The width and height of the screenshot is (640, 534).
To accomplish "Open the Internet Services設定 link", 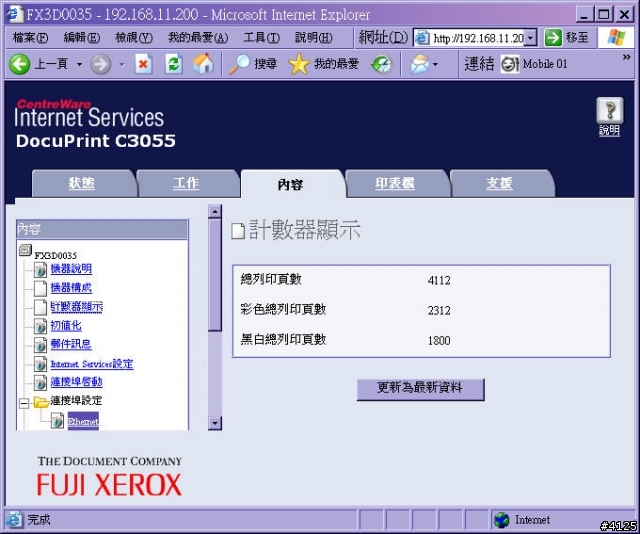I will (92, 363).
